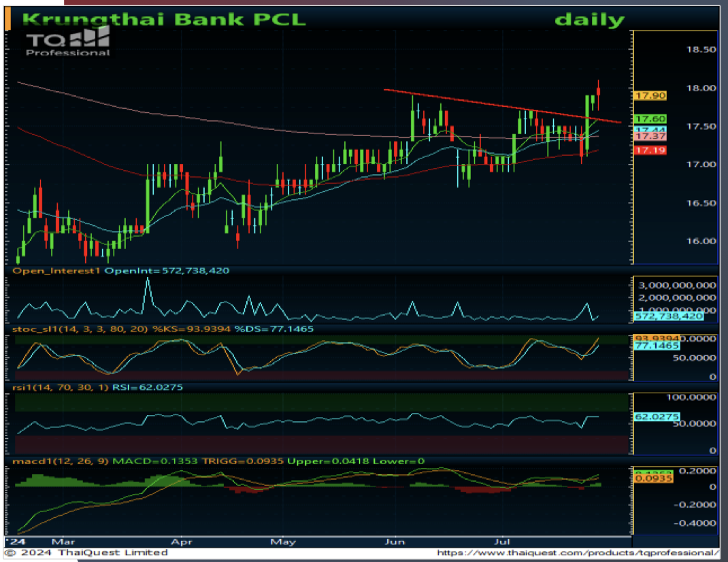Click the Apr label on time axis
This screenshot has width=728, height=562.
click(x=182, y=542)
